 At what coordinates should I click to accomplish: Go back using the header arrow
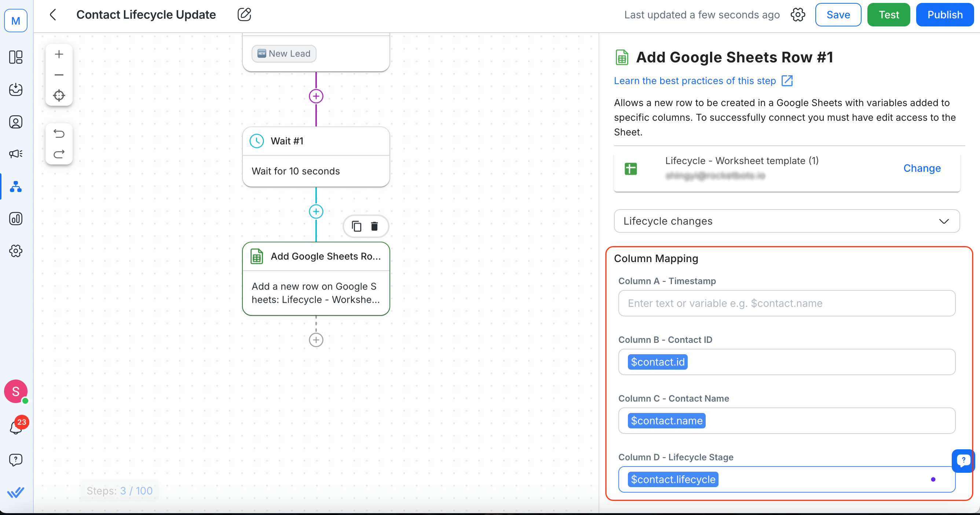point(53,15)
